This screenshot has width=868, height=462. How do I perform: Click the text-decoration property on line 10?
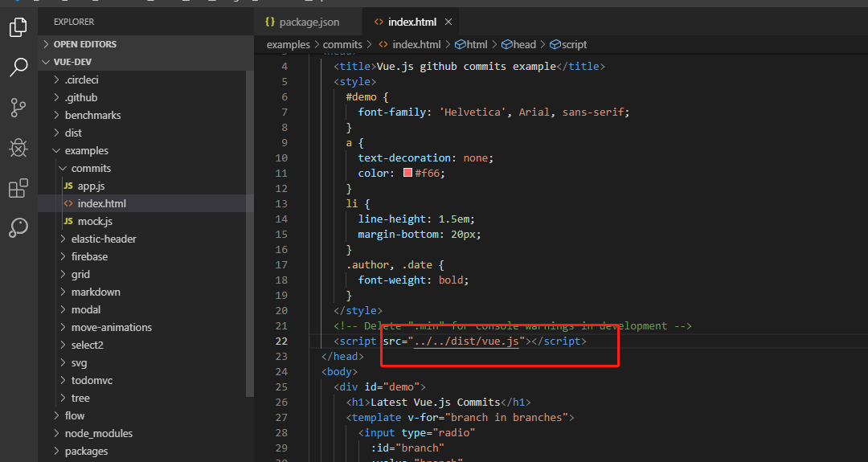click(x=404, y=158)
